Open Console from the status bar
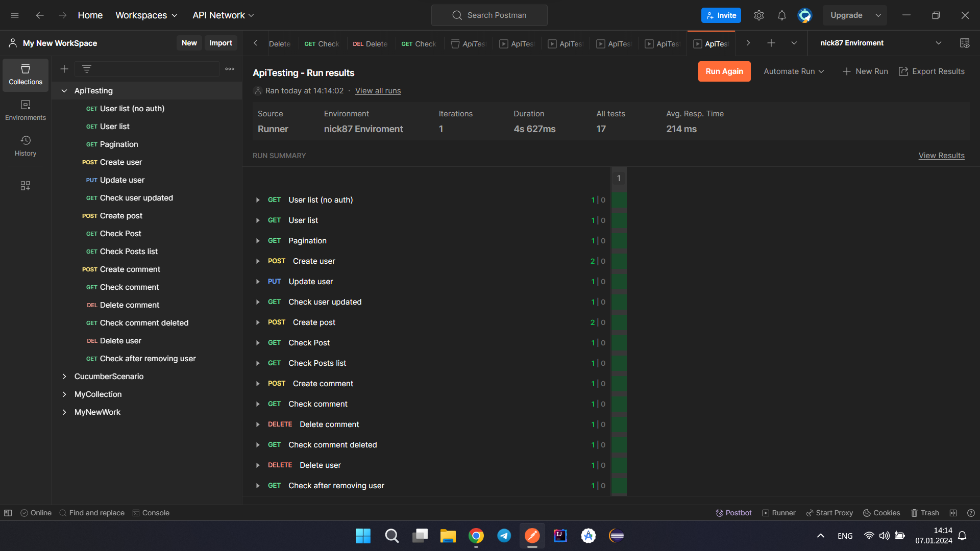The height and width of the screenshot is (551, 980). (x=151, y=513)
